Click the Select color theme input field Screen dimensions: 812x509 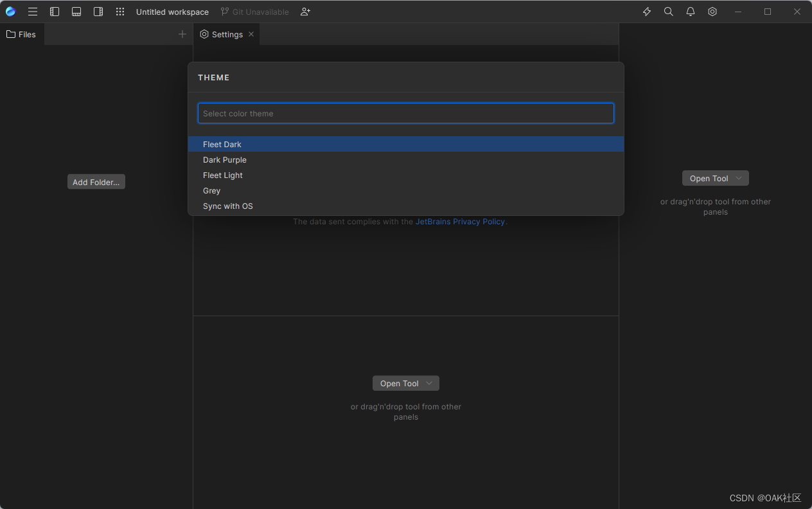405,113
